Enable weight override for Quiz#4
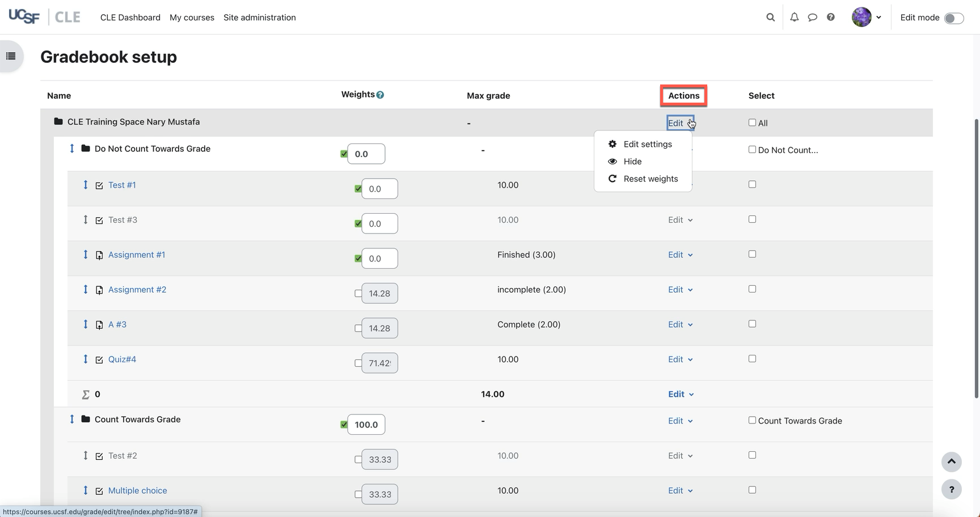Screen dimensions: 980x517 358,363
